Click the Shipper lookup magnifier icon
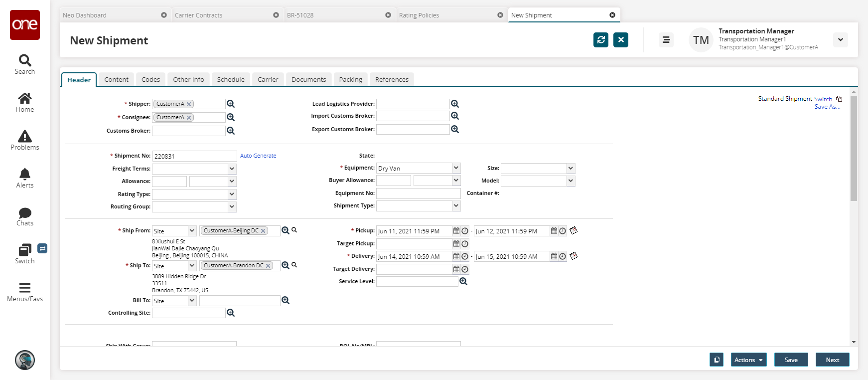Screen dimensions: 868x380 click(231, 104)
